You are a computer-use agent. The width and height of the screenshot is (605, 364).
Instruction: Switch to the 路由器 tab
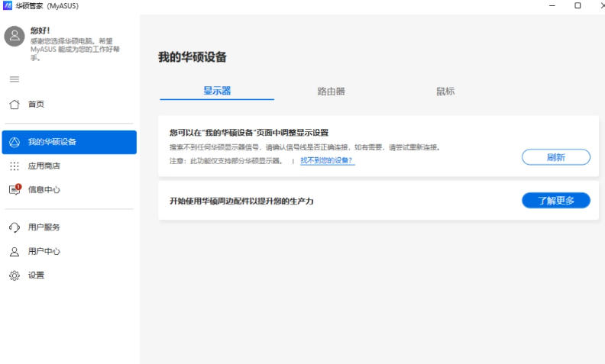coord(331,92)
